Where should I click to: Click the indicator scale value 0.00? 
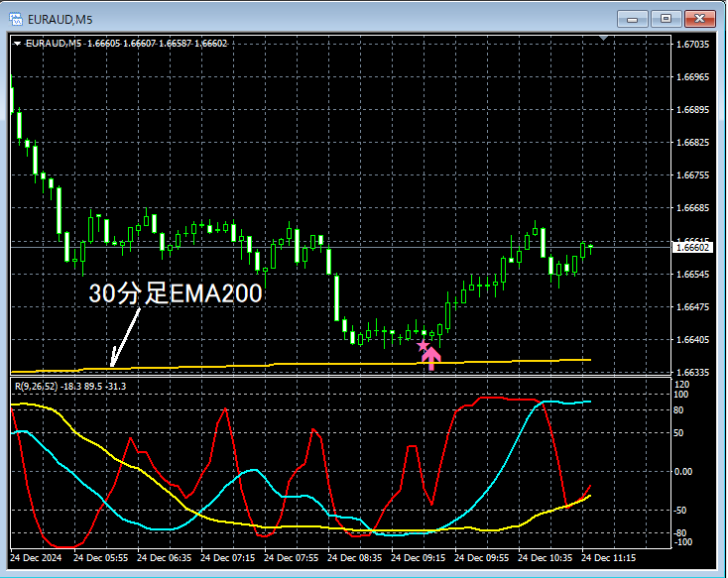(x=683, y=472)
